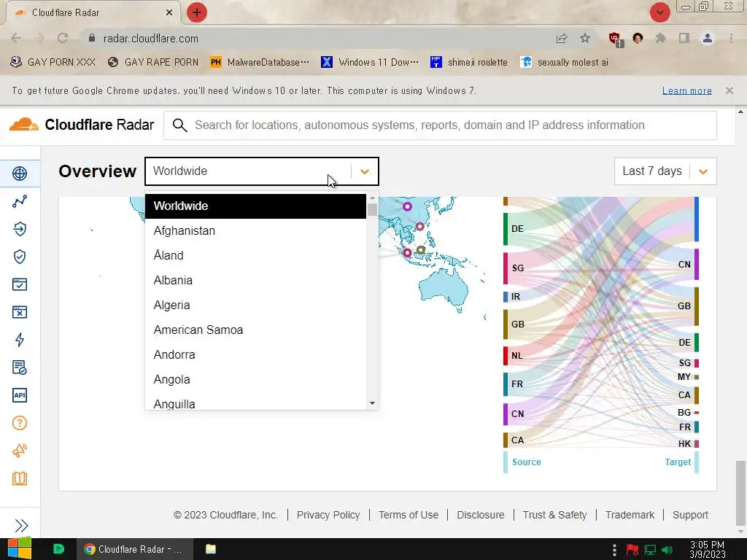Click the DE source bar in Sankey chart
The height and width of the screenshot is (560, 747).
506,228
